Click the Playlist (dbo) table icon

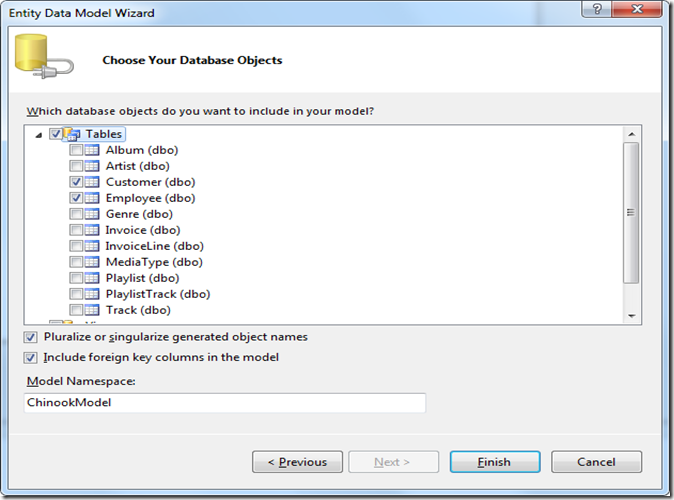[x=94, y=278]
